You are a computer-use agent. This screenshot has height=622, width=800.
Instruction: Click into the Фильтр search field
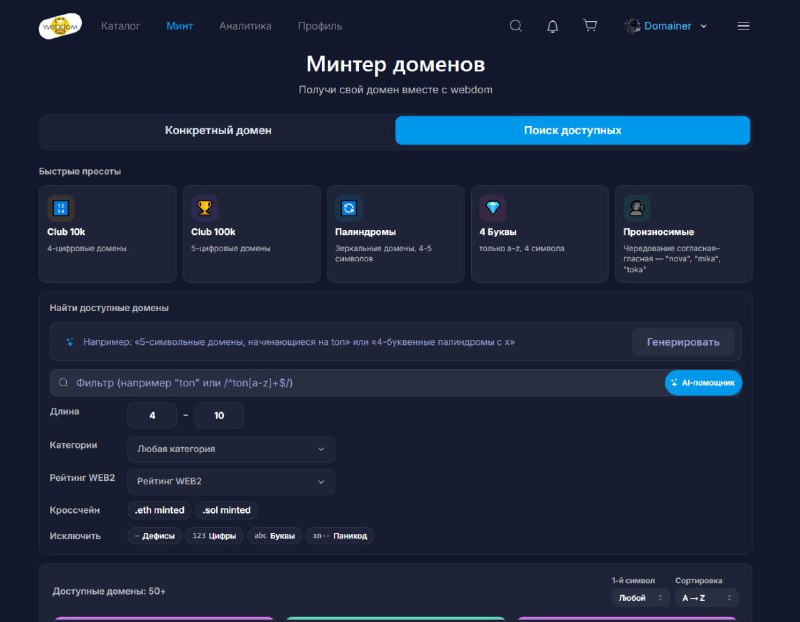coord(357,383)
